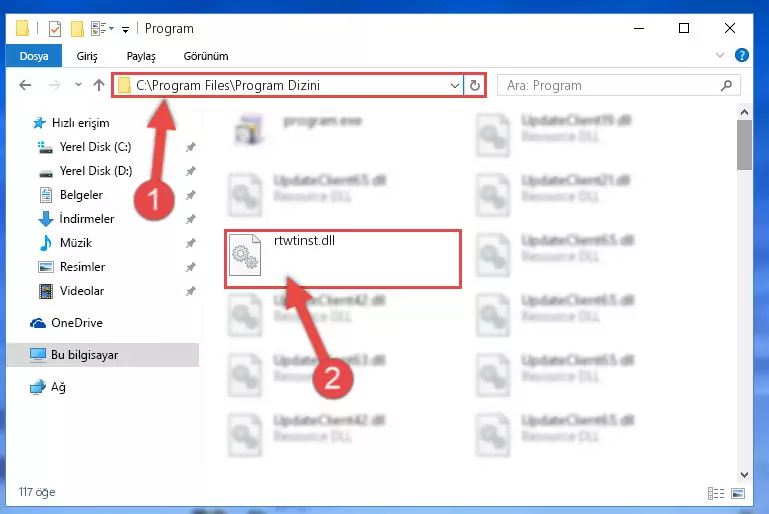Go back with the left arrow
This screenshot has width=769, height=514.
(x=25, y=85)
